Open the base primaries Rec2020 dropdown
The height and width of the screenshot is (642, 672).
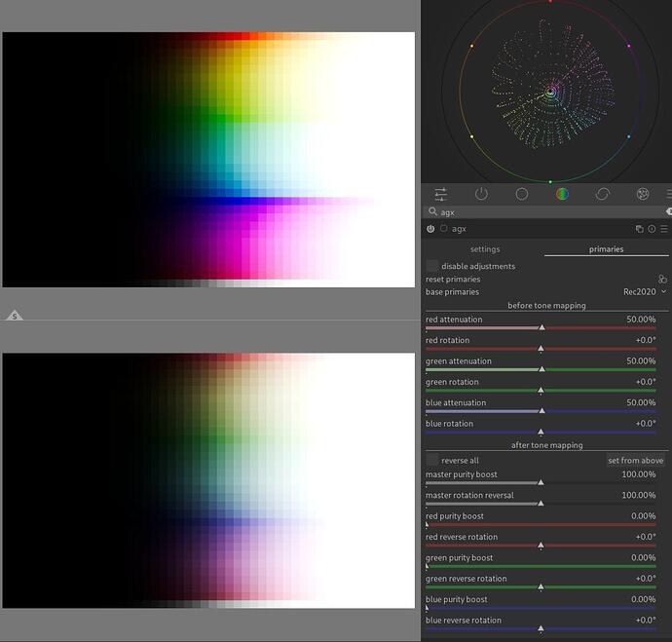[645, 292]
